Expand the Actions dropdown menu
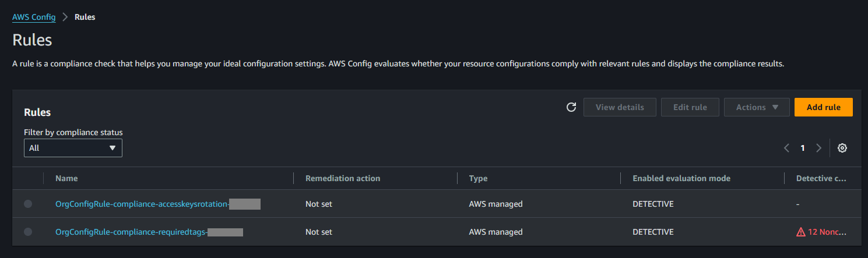The width and height of the screenshot is (868, 258). click(757, 107)
